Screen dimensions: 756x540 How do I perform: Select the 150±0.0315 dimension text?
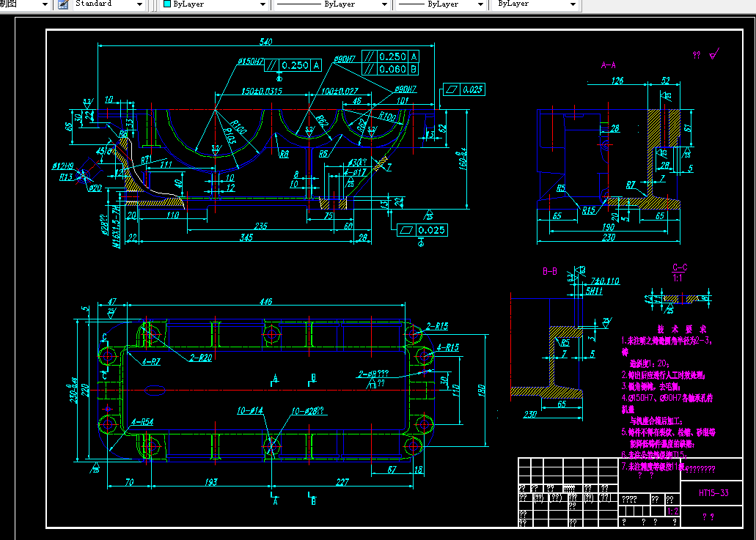point(262,91)
